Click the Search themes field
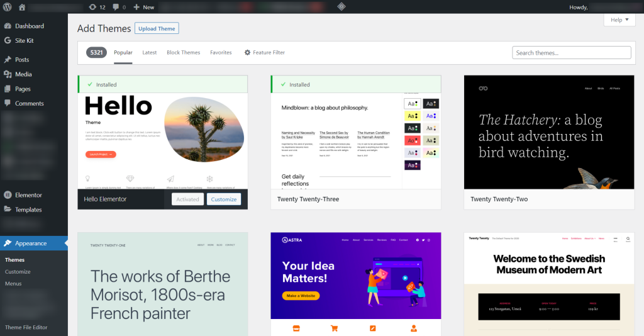Image resolution: width=644 pixels, height=336 pixels. [x=571, y=53]
